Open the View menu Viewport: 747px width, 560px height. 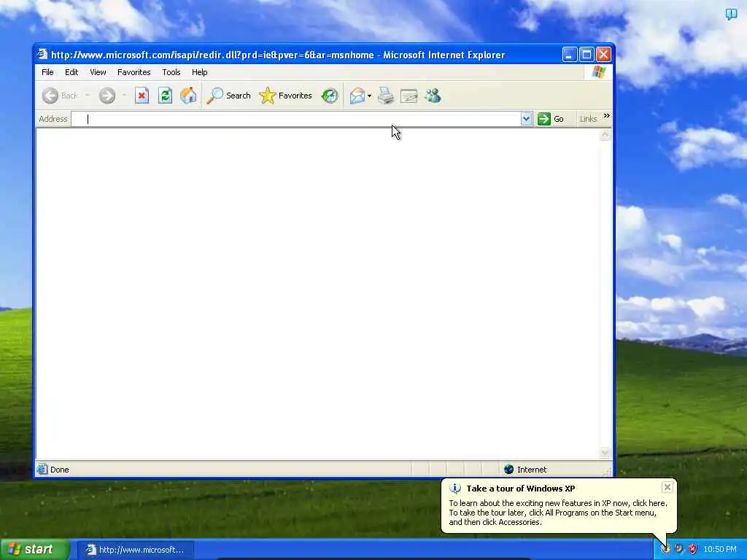(98, 72)
